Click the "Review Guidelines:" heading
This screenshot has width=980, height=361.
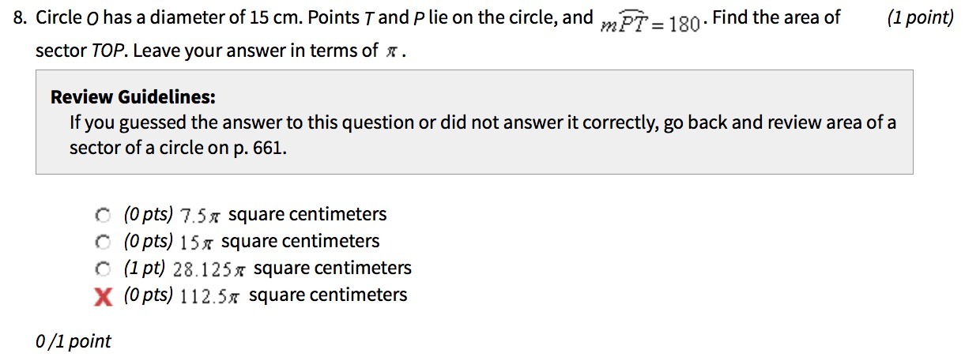click(x=133, y=97)
